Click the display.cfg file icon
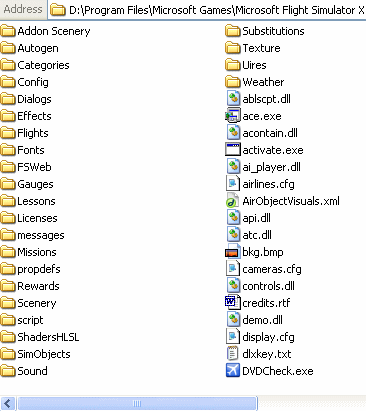Screen dimensions: 366x411 point(233,337)
